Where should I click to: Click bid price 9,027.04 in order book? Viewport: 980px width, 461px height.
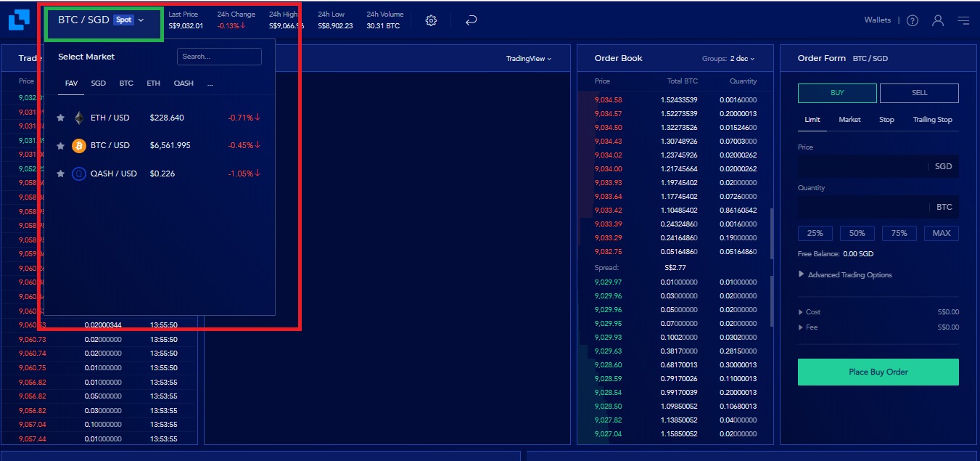coord(608,434)
